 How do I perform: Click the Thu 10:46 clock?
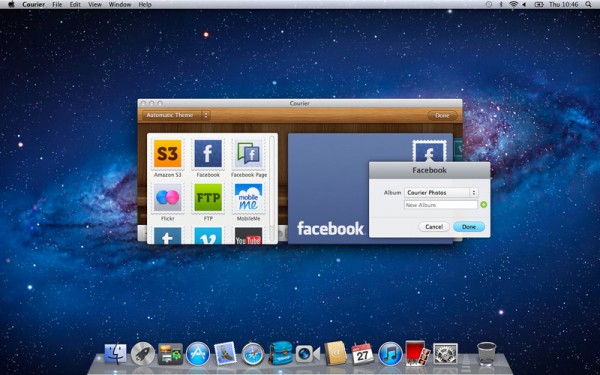pos(563,5)
